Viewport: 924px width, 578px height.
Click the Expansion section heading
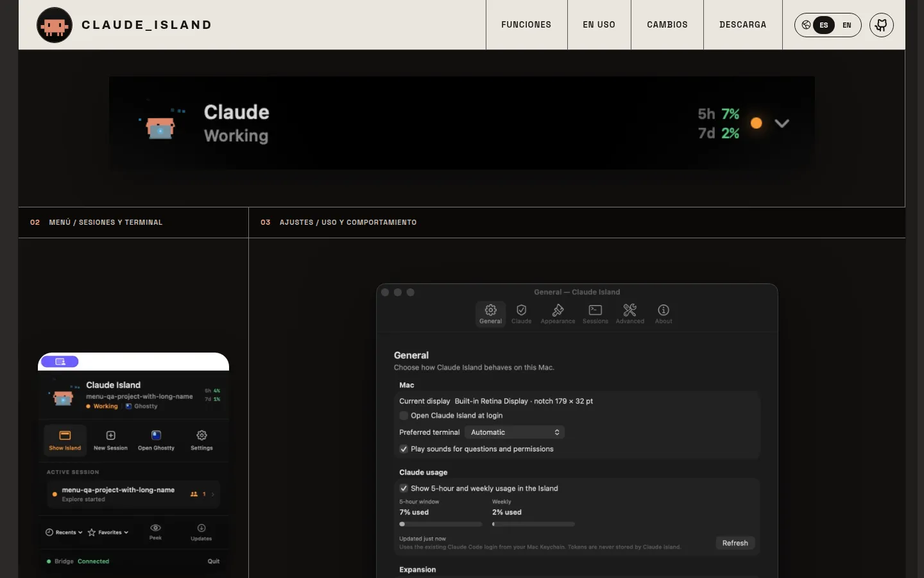418,570
